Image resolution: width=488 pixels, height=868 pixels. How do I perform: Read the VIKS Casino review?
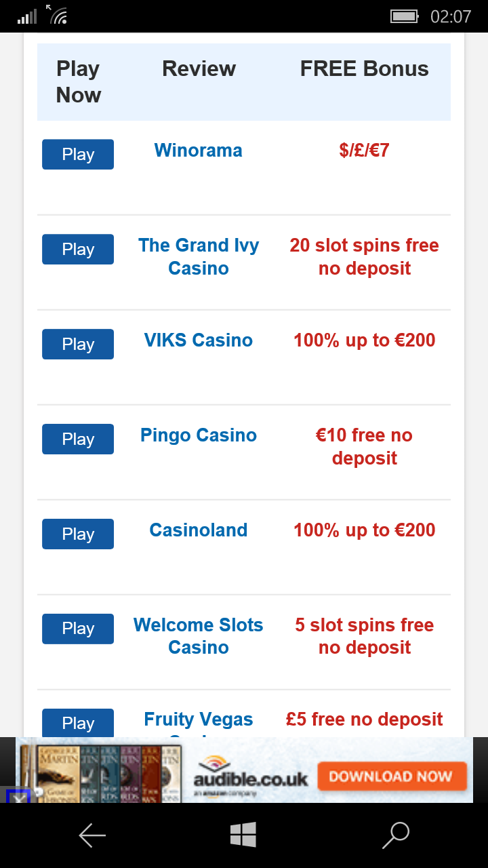[x=198, y=340]
